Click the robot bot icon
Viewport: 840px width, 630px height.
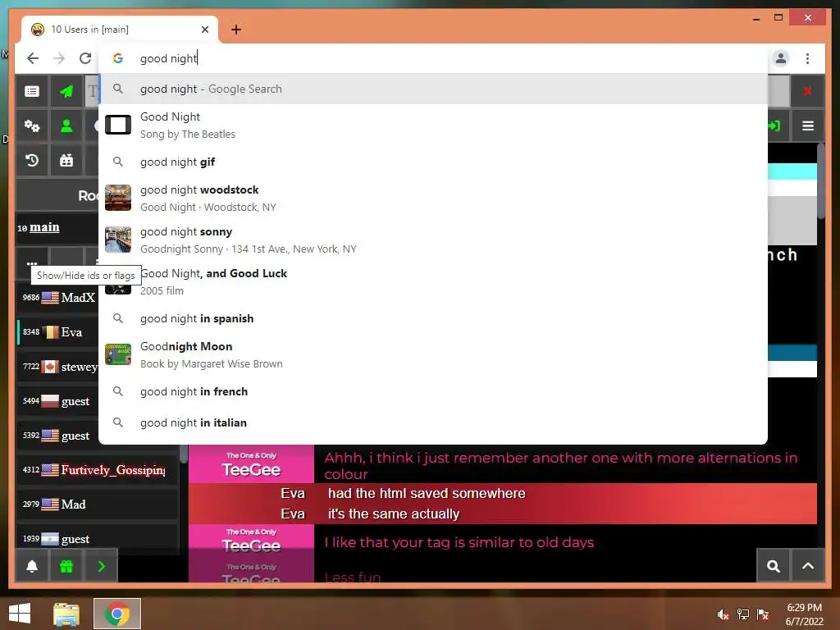click(x=66, y=160)
